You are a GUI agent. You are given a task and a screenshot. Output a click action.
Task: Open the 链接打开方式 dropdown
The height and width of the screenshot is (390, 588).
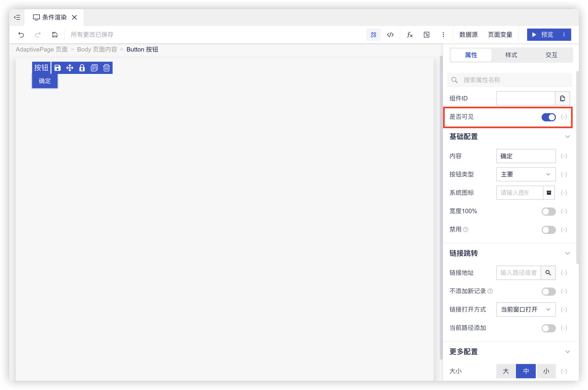526,309
